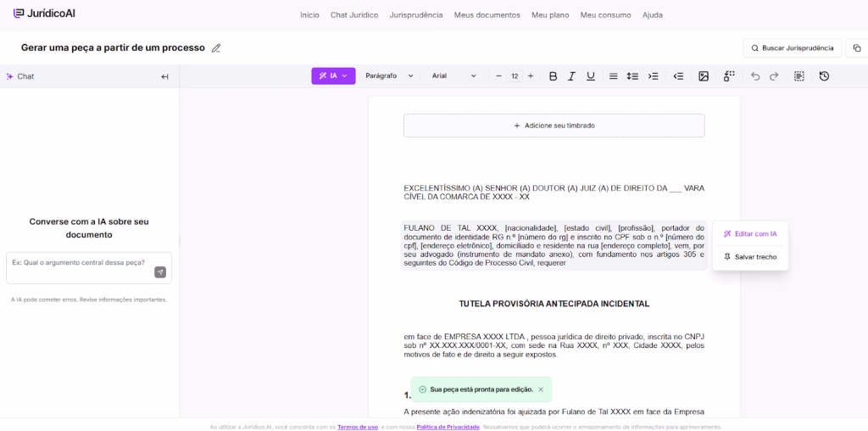
Task: Open the text alignment options
Action: tap(614, 76)
